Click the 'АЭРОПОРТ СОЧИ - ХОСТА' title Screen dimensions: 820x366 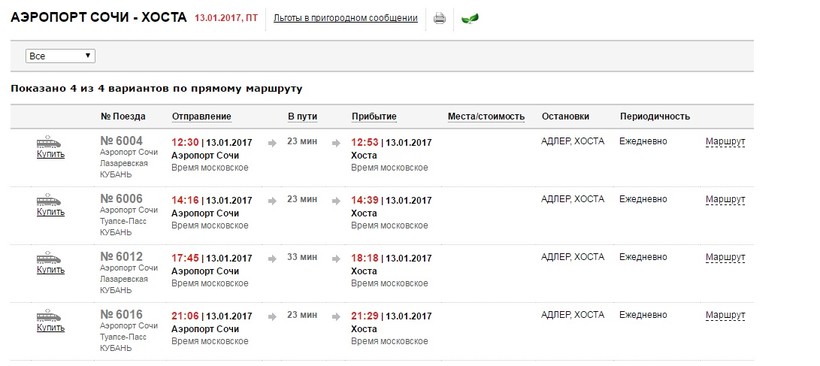click(98, 18)
